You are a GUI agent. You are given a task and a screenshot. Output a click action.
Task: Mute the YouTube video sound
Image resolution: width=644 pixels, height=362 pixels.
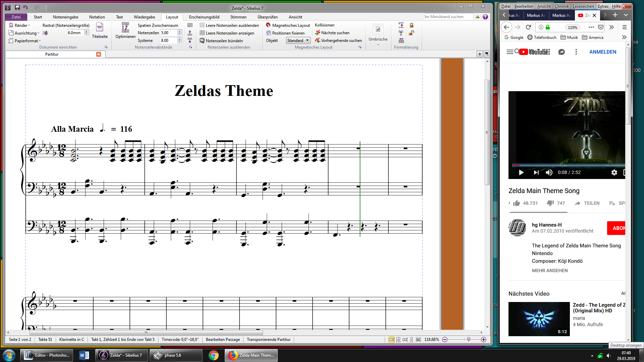tap(549, 172)
